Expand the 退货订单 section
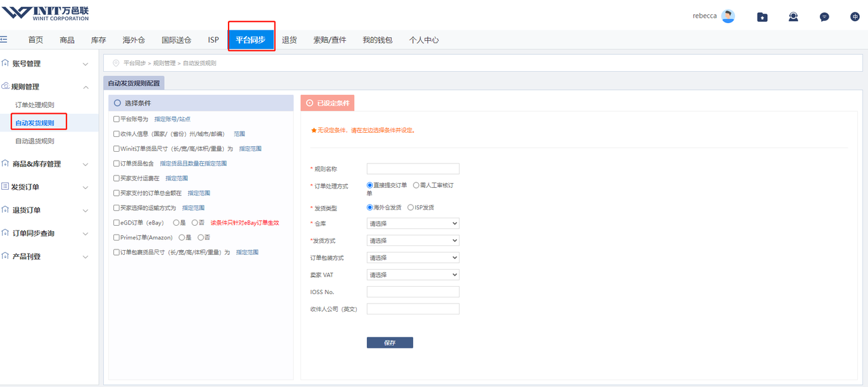The width and height of the screenshot is (868, 387). [x=85, y=210]
